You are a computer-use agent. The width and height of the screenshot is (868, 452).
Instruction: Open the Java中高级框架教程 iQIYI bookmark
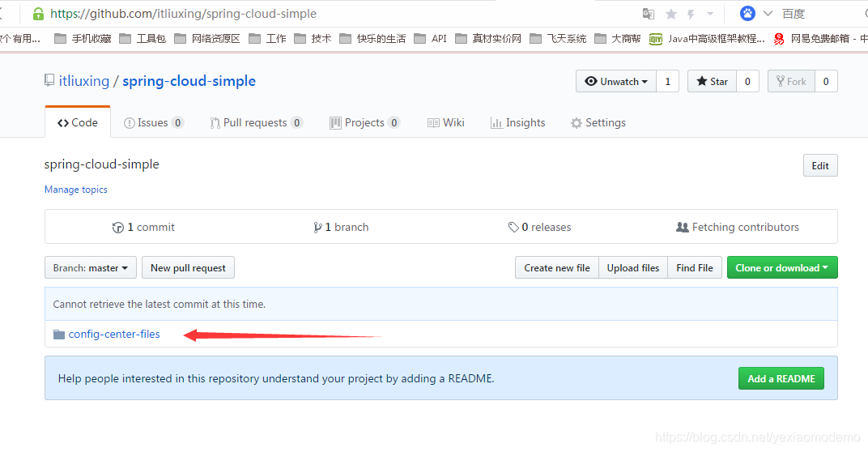click(x=707, y=39)
